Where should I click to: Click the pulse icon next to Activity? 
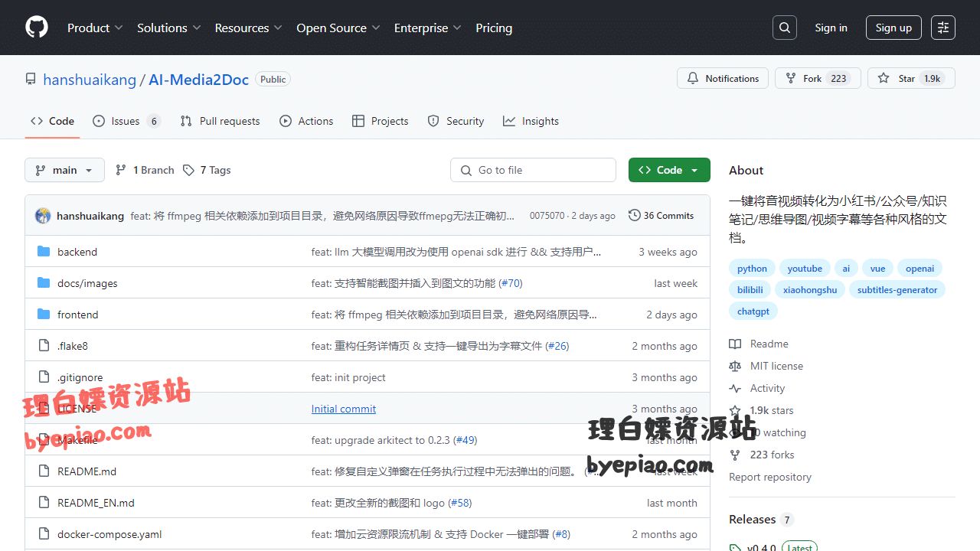pyautogui.click(x=735, y=388)
